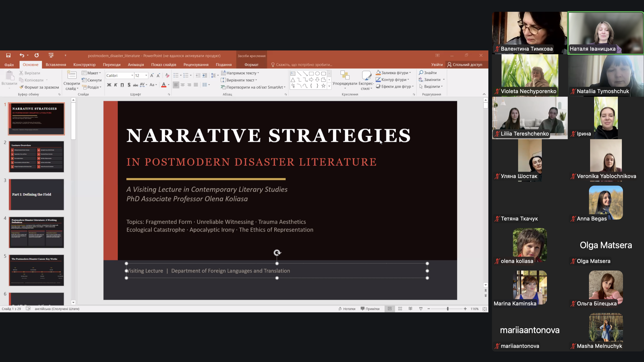Open Reading View from status bar
This screenshot has width=644, height=362.
(x=410, y=309)
